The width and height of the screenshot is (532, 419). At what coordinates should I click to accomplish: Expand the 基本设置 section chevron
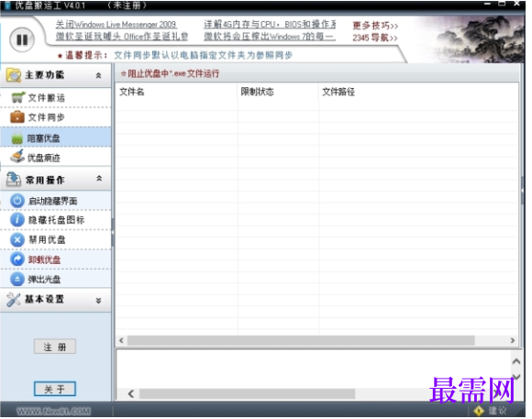pyautogui.click(x=98, y=300)
